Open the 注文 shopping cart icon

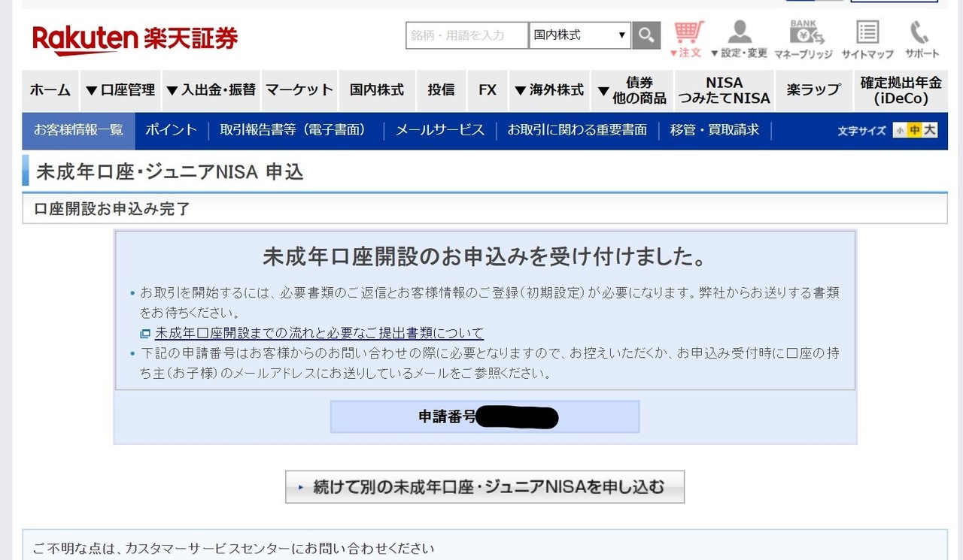(x=687, y=40)
